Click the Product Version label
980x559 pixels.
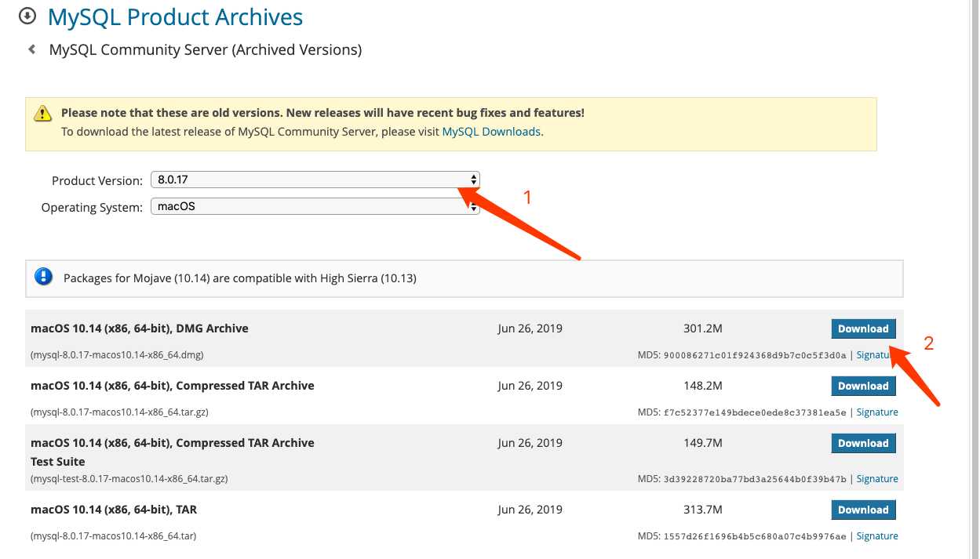[97, 180]
